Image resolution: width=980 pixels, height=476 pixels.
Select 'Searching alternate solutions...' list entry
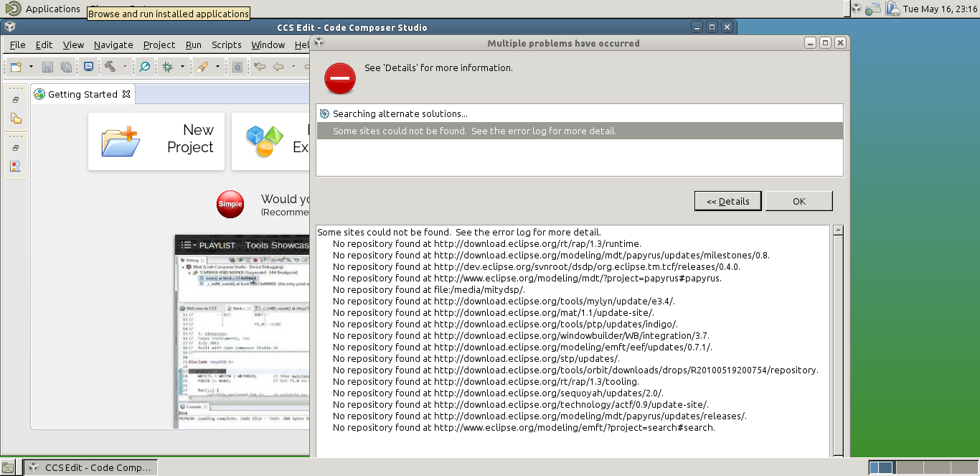tap(580, 113)
